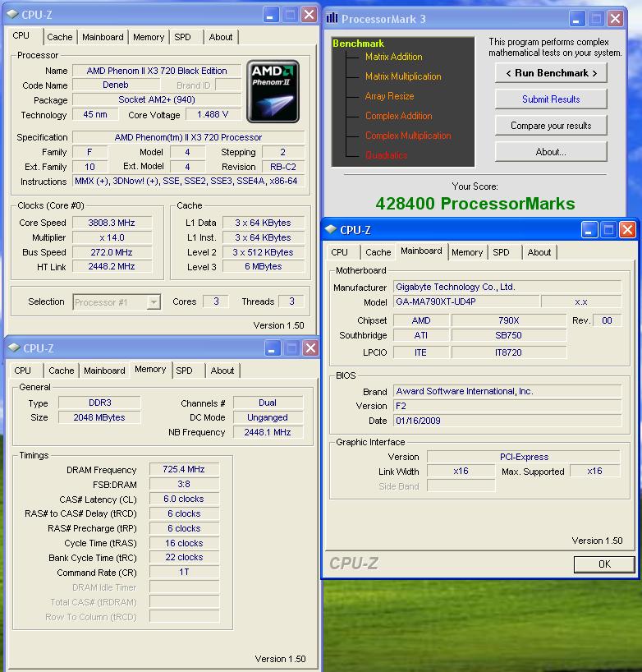Select Array Resize benchmark item
This screenshot has width=642, height=672.
pos(389,96)
